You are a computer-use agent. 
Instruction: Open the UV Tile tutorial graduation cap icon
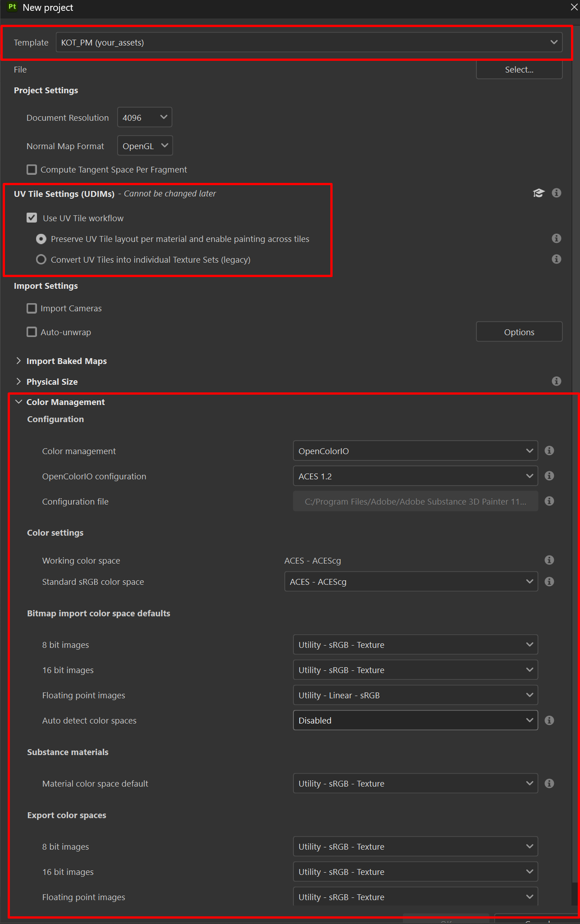pos(539,193)
